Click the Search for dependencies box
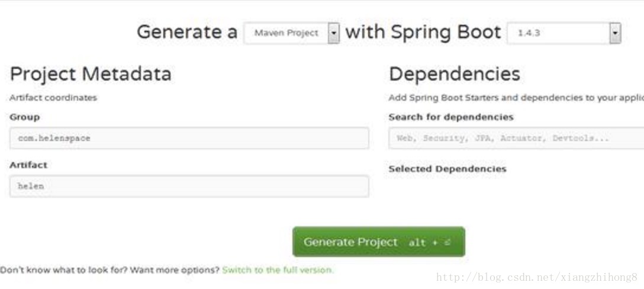The width and height of the screenshot is (644, 289). (516, 138)
